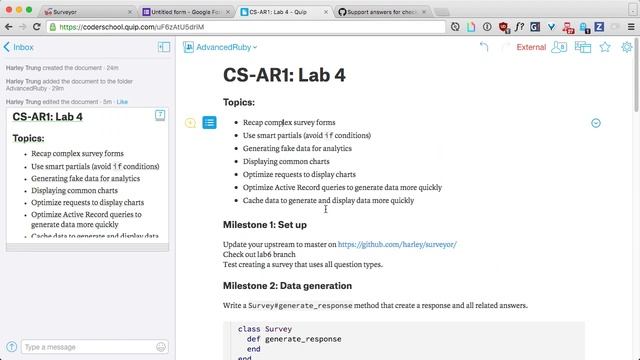Open a new browser tab
Screen dimensions: 640x360
point(442,12)
